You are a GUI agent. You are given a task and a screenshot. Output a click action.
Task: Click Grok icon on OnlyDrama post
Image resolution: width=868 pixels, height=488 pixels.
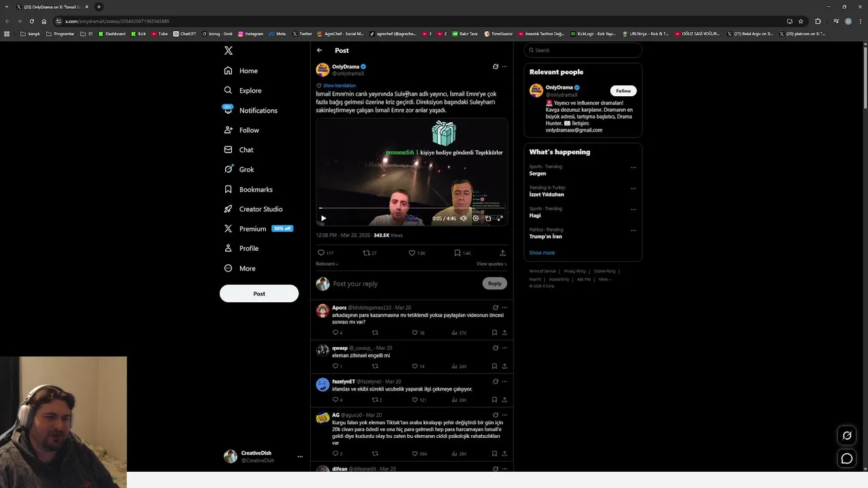496,66
